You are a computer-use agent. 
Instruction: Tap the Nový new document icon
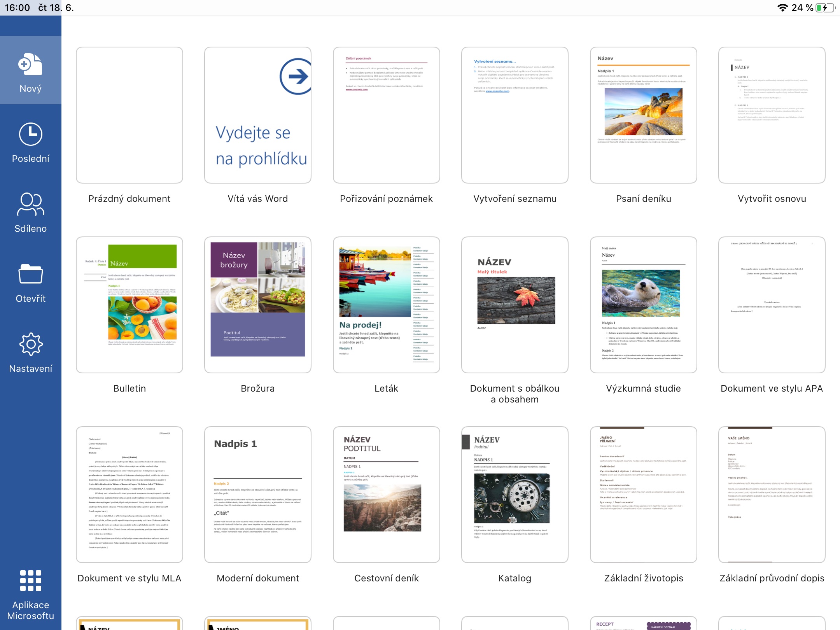pyautogui.click(x=30, y=65)
